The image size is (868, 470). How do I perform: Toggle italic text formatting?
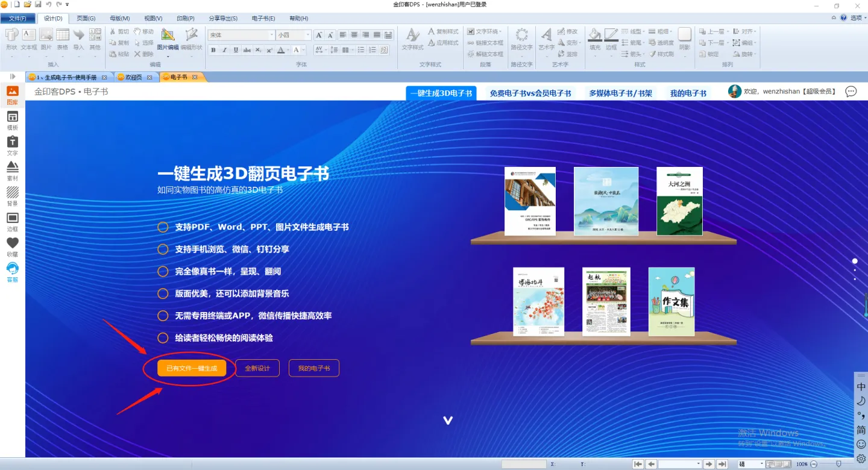224,50
